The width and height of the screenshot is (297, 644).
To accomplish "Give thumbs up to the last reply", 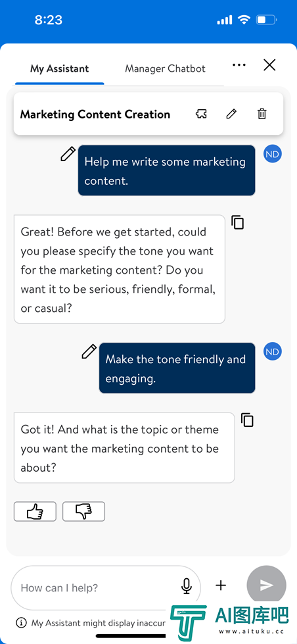I will click(35, 512).
